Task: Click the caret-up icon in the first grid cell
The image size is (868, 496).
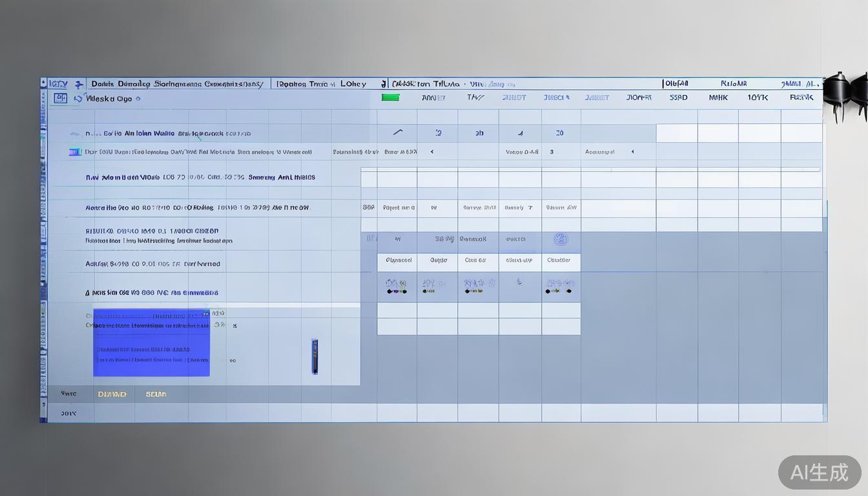Action: click(397, 132)
